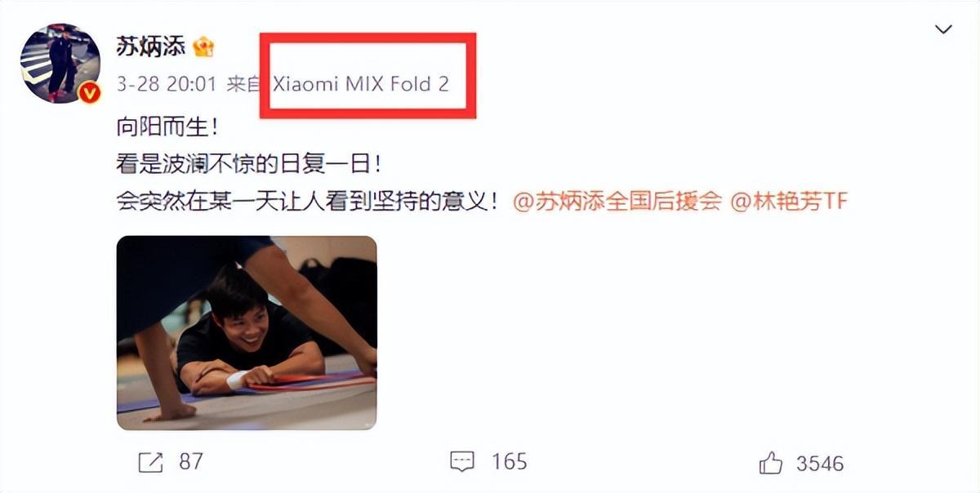The image size is (980, 493).
Task: Click the gold crown membership badge
Action: pos(203,47)
